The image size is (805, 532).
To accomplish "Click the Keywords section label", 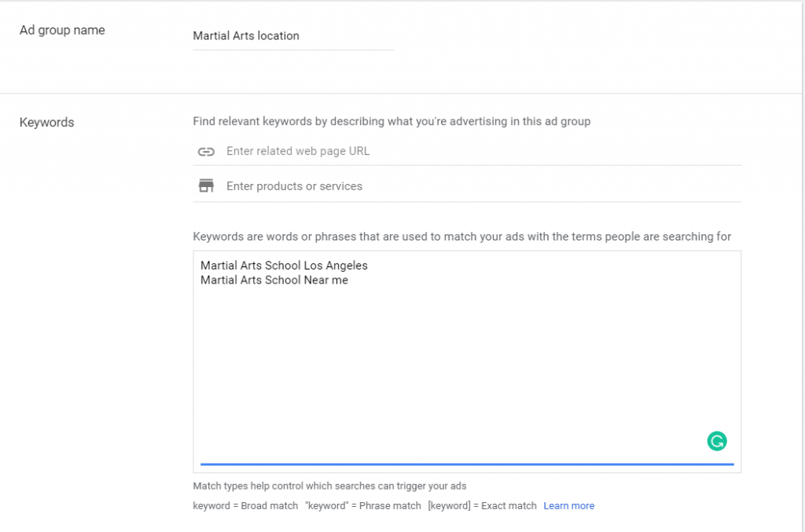I will (46, 123).
